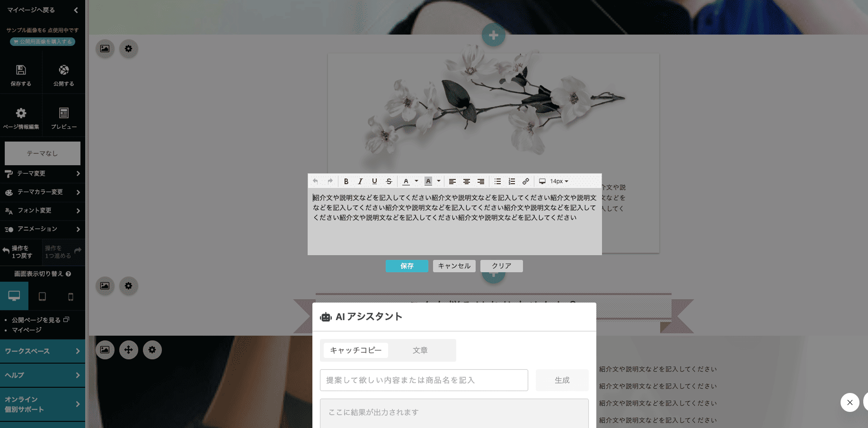This screenshot has width=868, height=428.
Task: Align text left in the editor
Action: tap(452, 181)
